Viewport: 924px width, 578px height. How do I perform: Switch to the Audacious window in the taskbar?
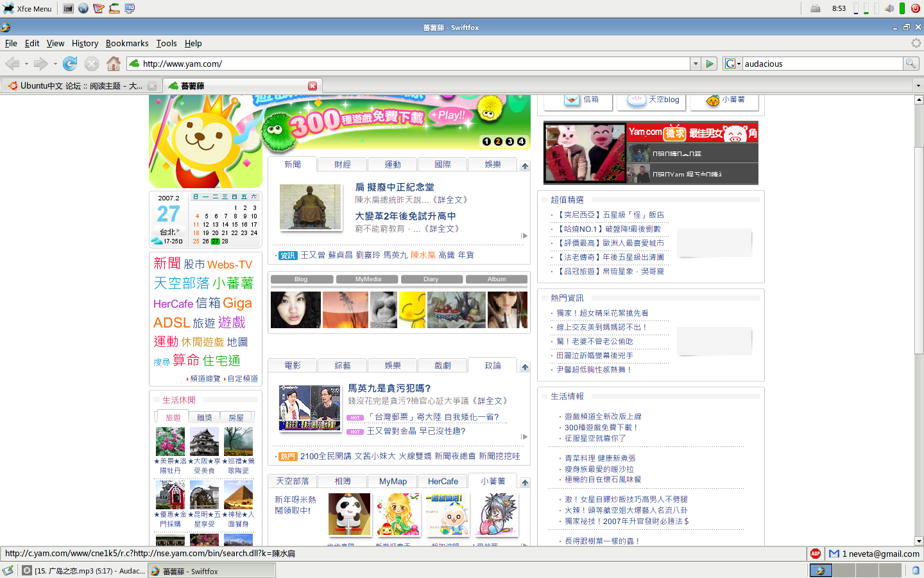[x=83, y=570]
